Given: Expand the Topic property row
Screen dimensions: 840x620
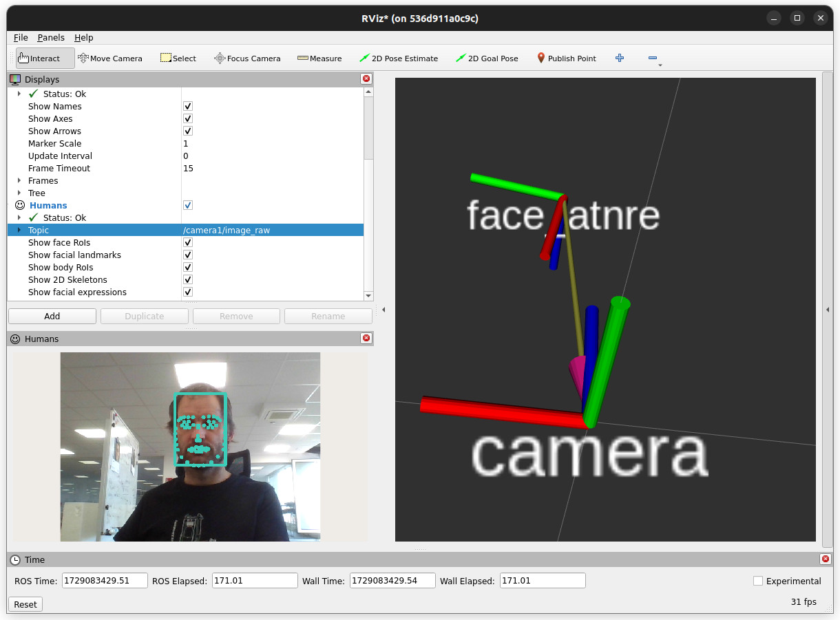Looking at the screenshot, I should point(19,231).
